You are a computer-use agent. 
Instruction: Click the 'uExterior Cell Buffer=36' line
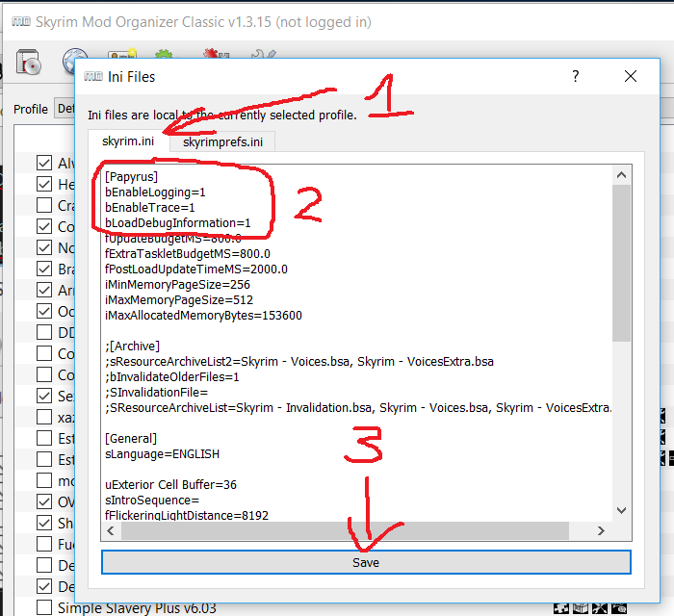point(170,484)
